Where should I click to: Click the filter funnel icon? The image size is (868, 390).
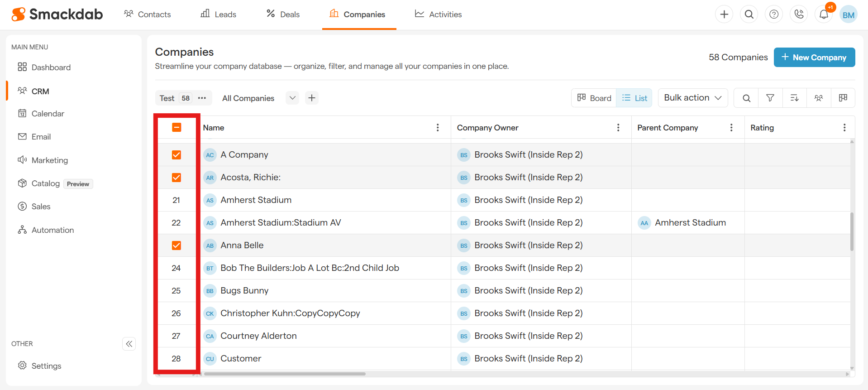pyautogui.click(x=770, y=98)
